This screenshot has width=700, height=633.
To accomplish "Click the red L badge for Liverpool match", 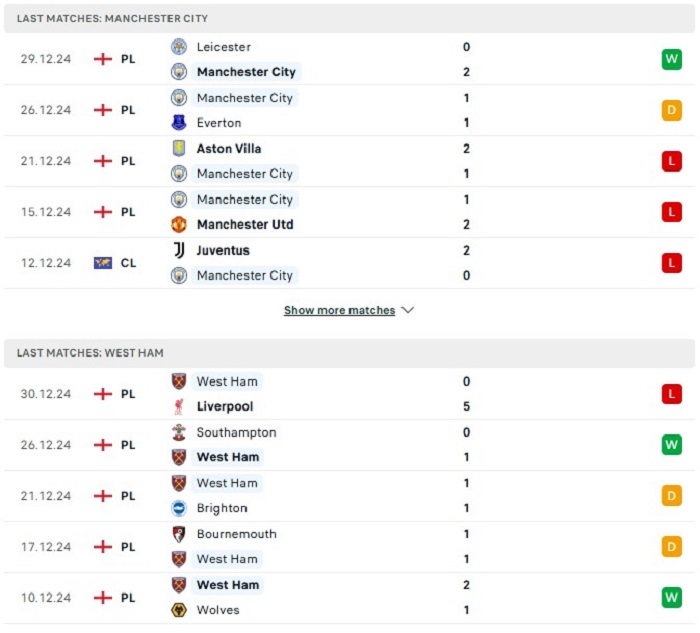I will tap(671, 394).
